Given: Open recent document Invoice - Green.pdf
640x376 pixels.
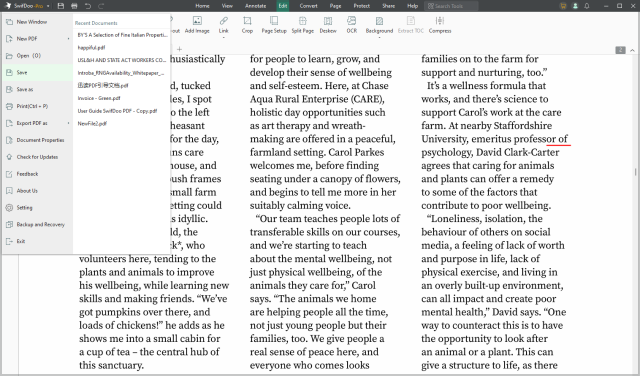Looking at the screenshot, I should point(99,98).
